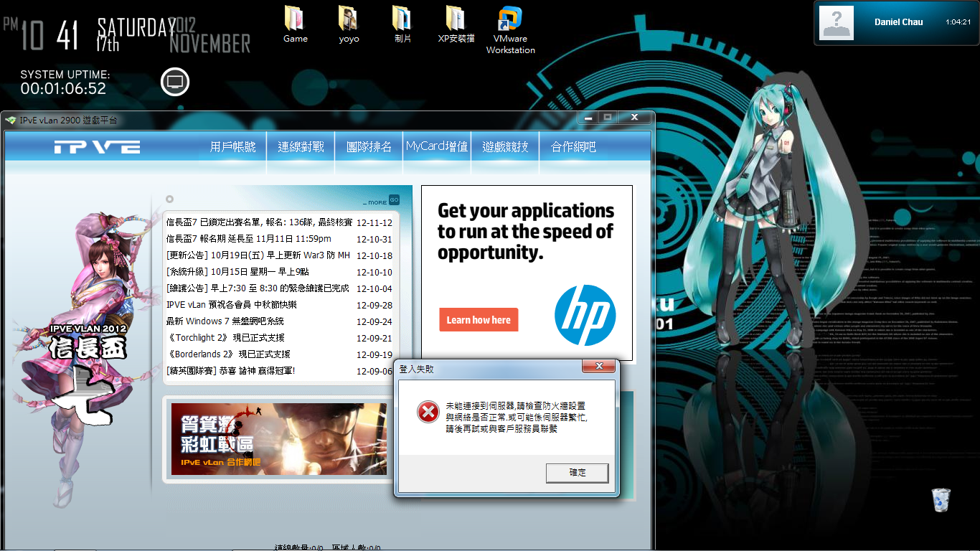The height and width of the screenshot is (551, 980).
Task: Click the NOVEMBER text in the clock widget
Action: pos(210,44)
